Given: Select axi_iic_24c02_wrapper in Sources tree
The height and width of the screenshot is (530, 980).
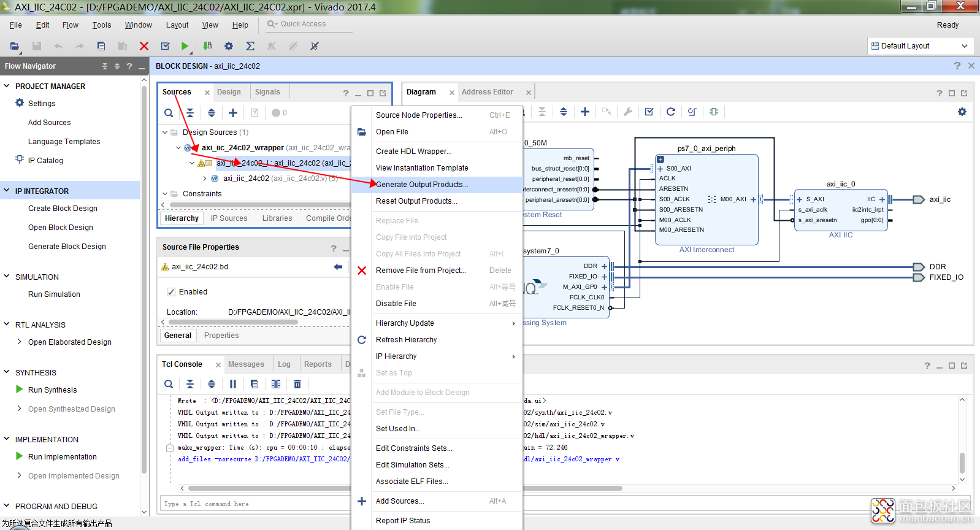Looking at the screenshot, I should (243, 148).
